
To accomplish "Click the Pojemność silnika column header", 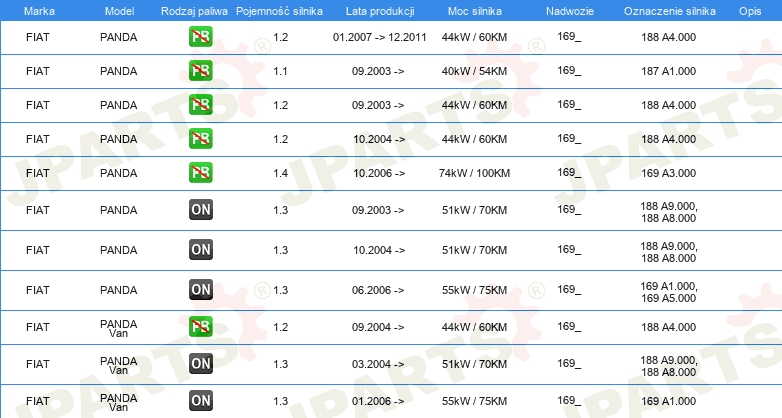I will pyautogui.click(x=279, y=11).
